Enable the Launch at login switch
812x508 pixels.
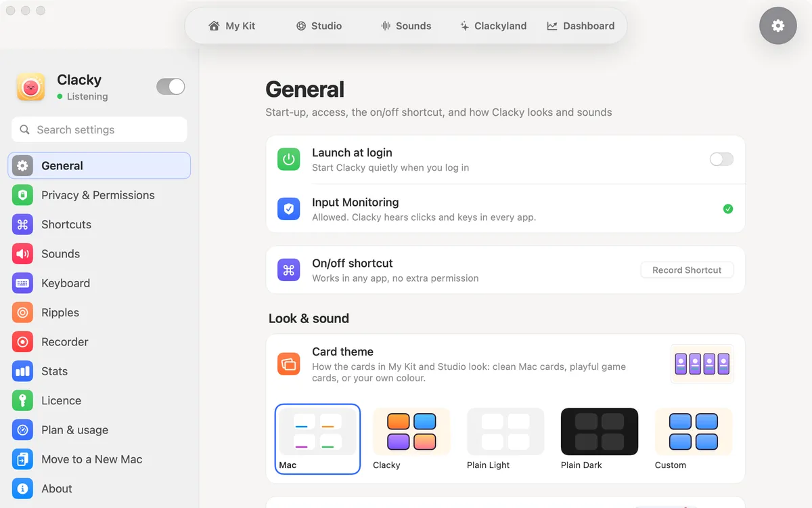(721, 159)
